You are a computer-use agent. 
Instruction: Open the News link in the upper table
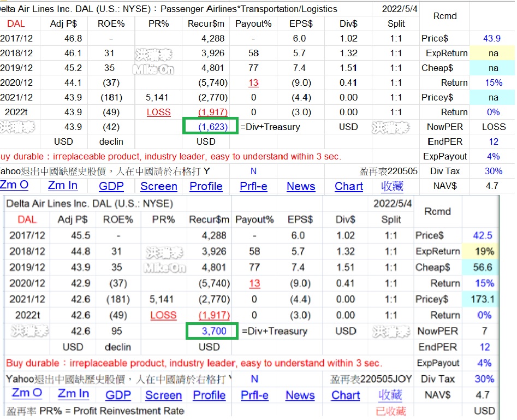[301, 186]
